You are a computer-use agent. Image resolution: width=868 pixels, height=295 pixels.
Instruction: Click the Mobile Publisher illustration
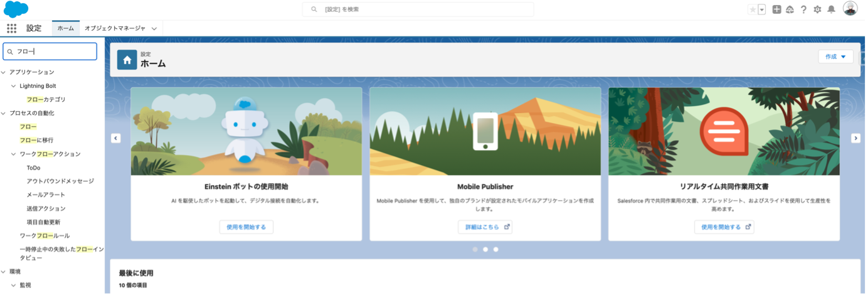[485, 131]
